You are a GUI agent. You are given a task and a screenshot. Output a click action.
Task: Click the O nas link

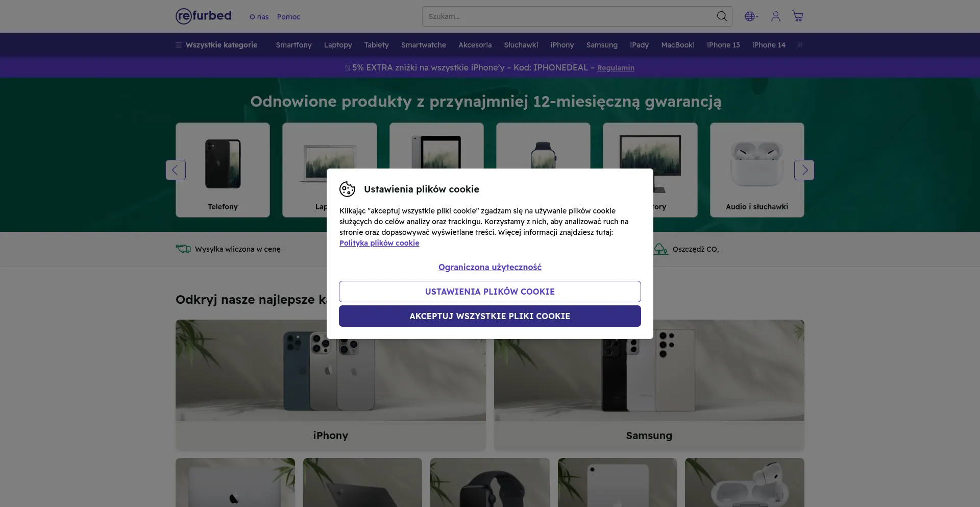(259, 17)
